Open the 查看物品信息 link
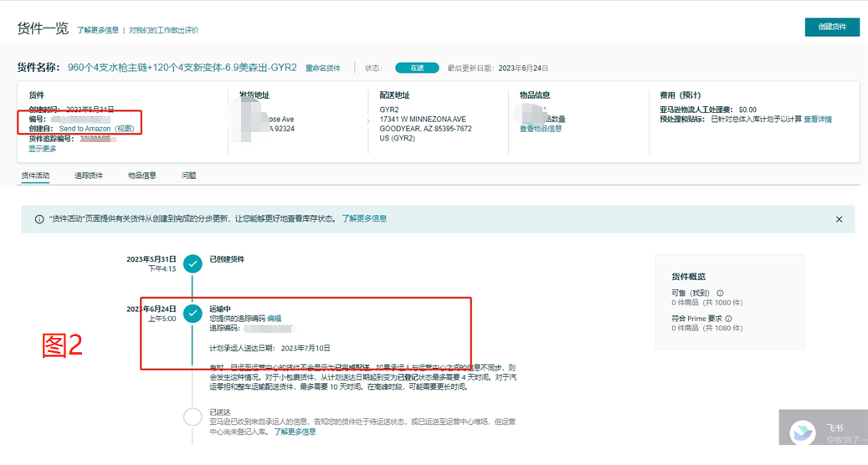 pyautogui.click(x=541, y=129)
